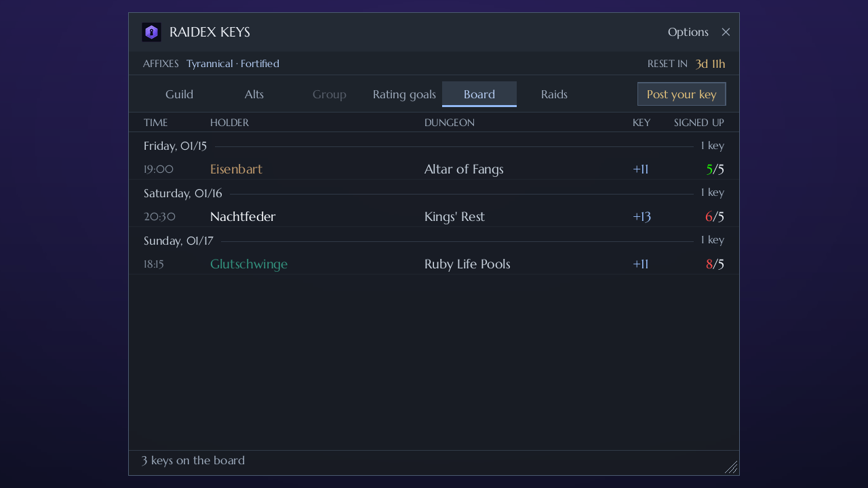
Task: Select the Board tab
Action: click(x=479, y=94)
